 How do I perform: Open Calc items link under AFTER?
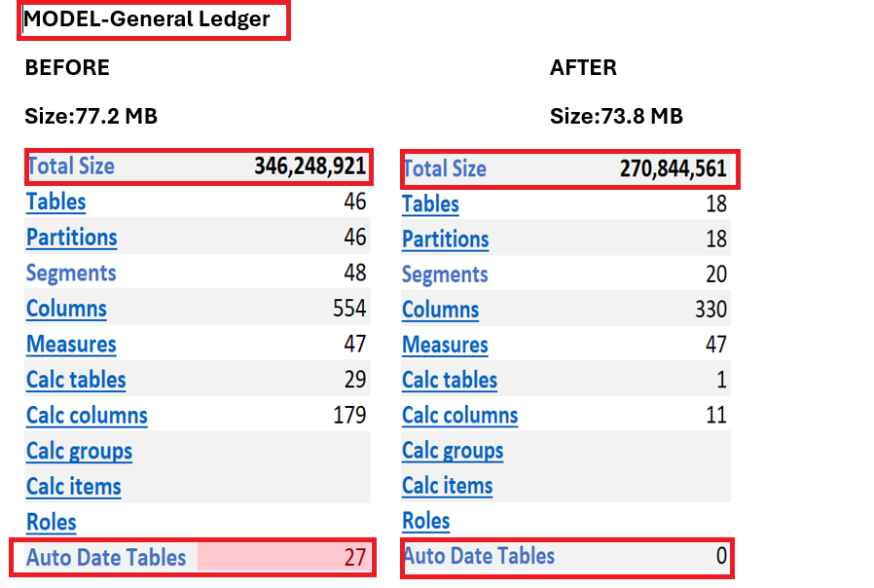448,485
